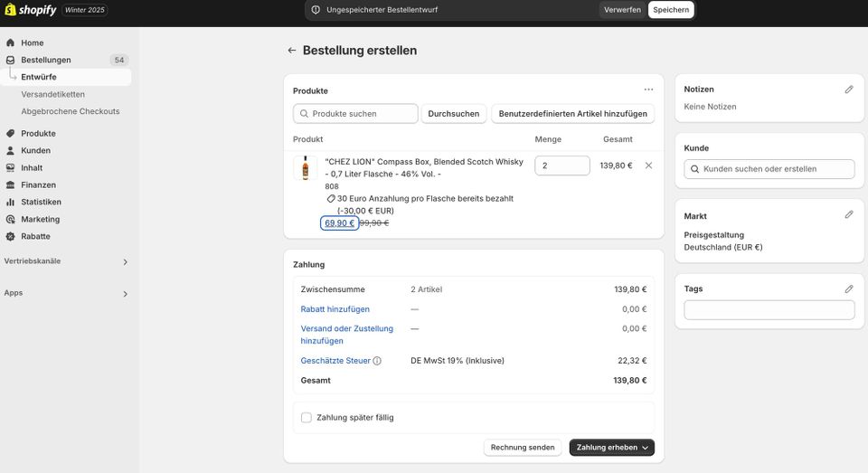Click Benutzerdefinierten Artikel hinzufügen

[x=573, y=114]
